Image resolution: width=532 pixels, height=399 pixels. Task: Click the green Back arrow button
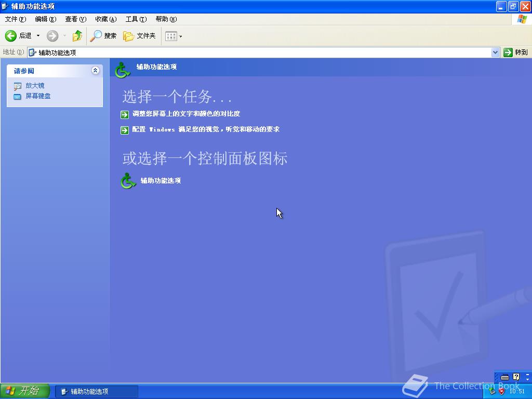(10, 36)
